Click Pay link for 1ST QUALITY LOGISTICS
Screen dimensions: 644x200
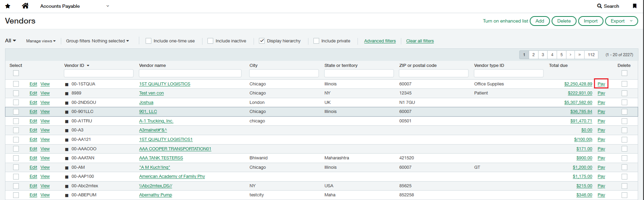pyautogui.click(x=601, y=84)
